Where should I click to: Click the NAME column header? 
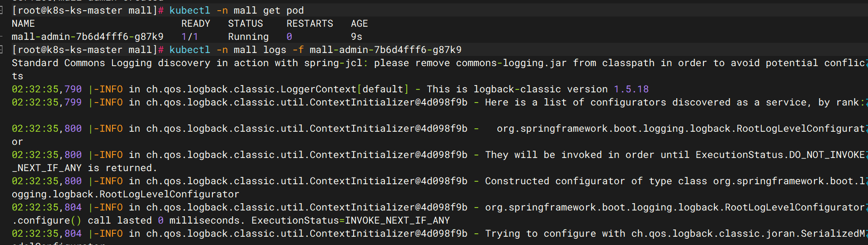[x=23, y=24]
